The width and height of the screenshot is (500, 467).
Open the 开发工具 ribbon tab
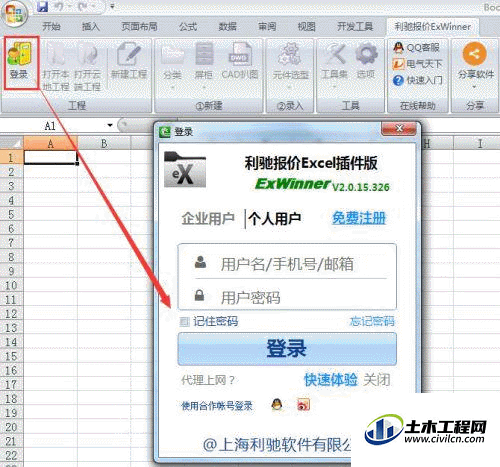pyautogui.click(x=355, y=27)
